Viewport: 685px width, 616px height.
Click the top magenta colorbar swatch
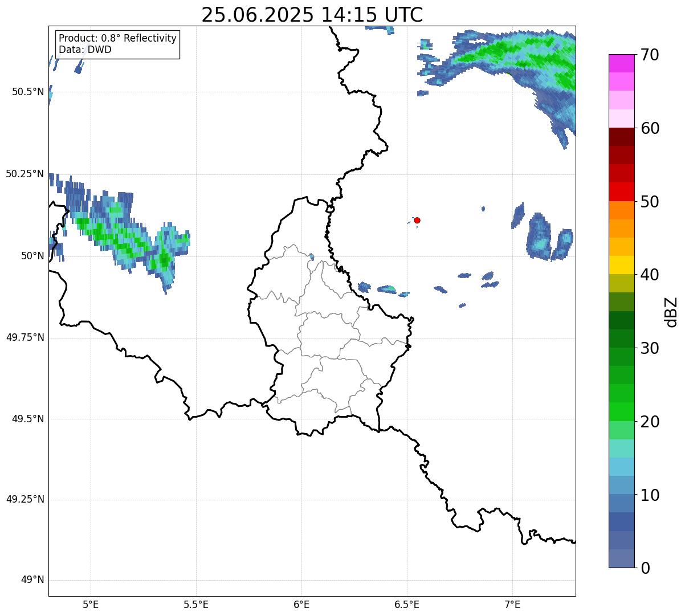pyautogui.click(x=621, y=63)
